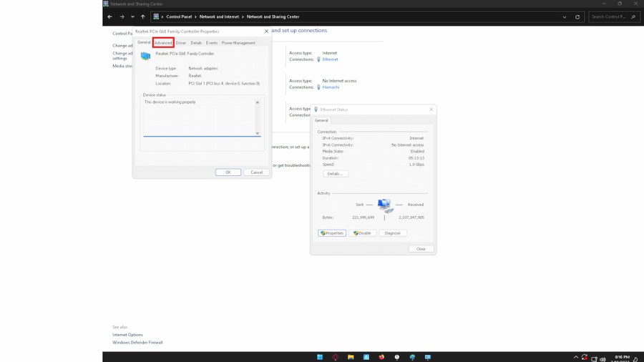Launch Firefox from the taskbar
644x362 pixels.
coord(381,357)
